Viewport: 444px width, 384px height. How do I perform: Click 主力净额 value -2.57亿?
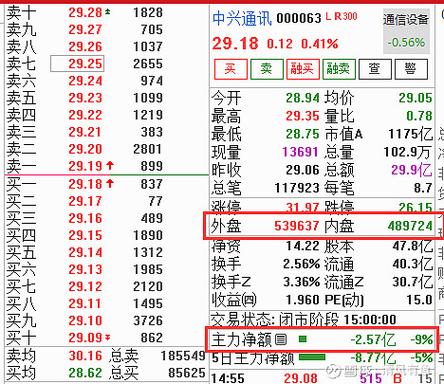point(373,340)
